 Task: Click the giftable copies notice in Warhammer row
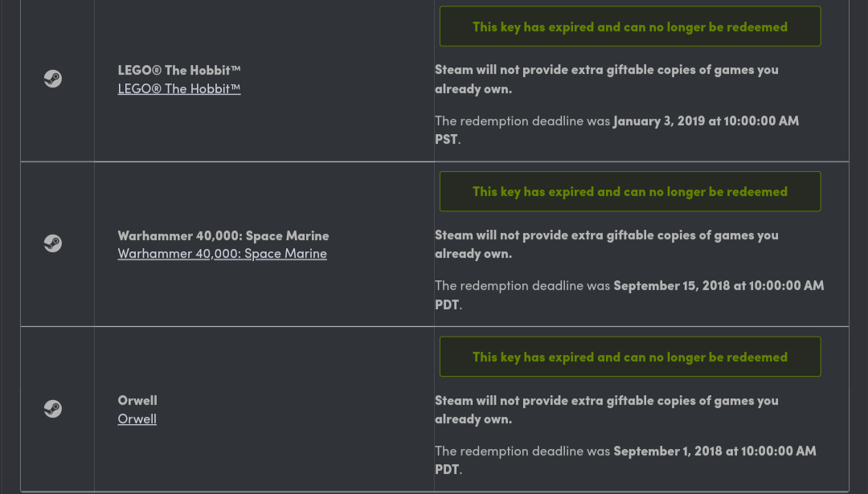tap(606, 244)
